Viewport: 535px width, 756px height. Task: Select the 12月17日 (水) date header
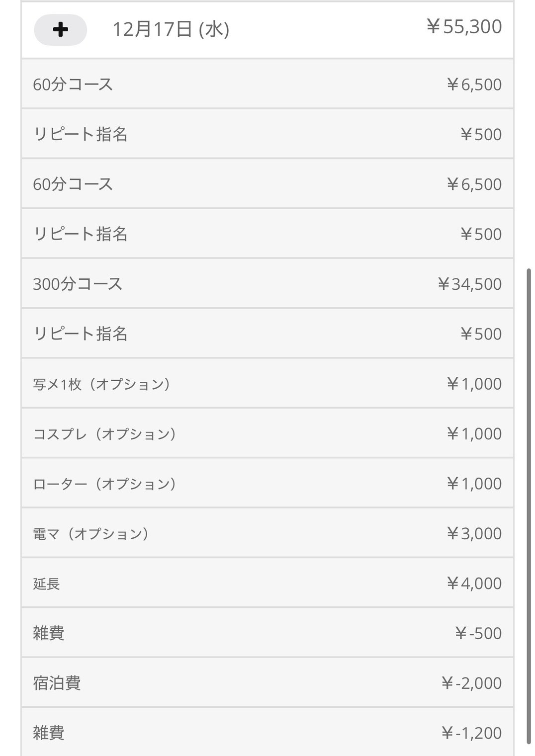tap(171, 30)
